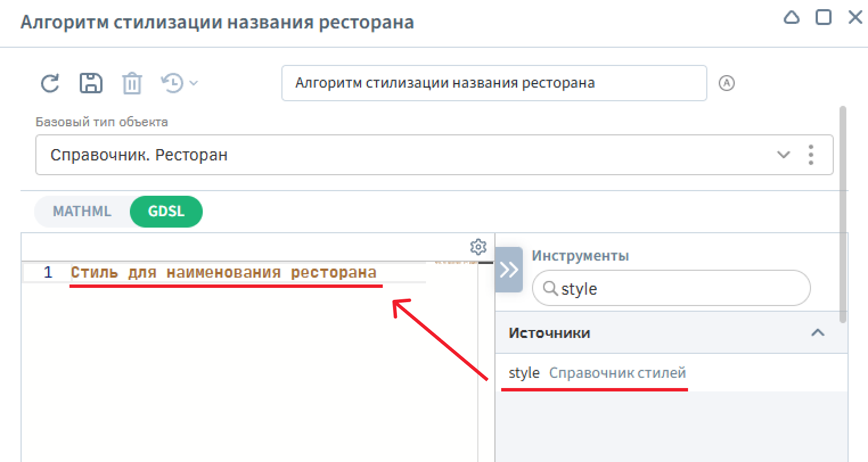
Task: Open the editor settings gear icon
Action: [478, 247]
